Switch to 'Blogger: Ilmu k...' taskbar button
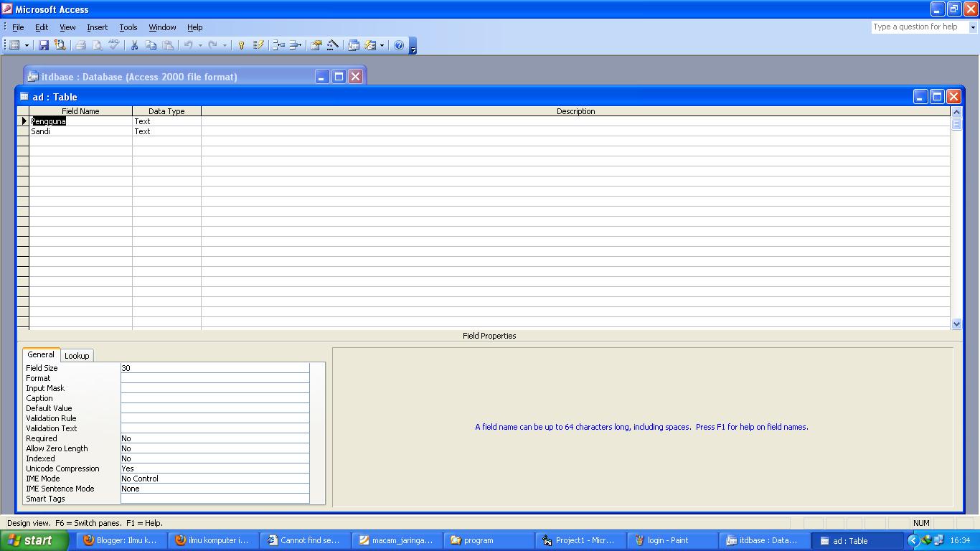The height and width of the screenshot is (551, 980). click(x=121, y=540)
